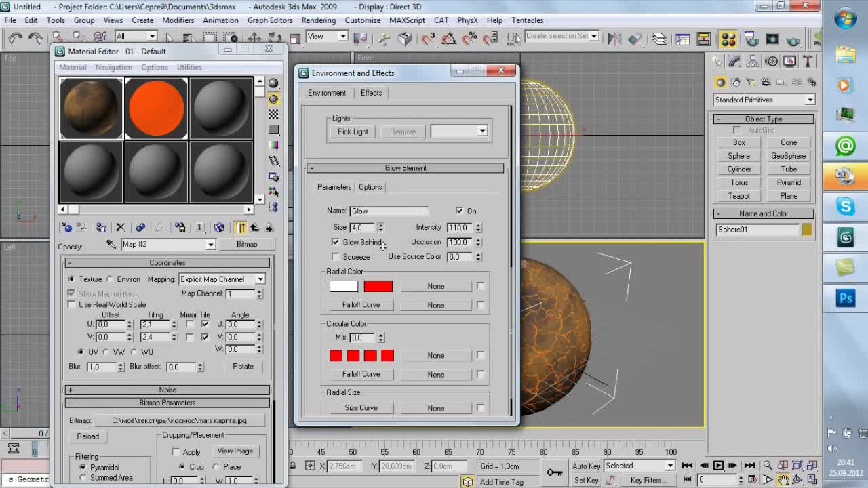Screen dimensions: 868x488
Task: Click the Rotate button
Action: (243, 367)
